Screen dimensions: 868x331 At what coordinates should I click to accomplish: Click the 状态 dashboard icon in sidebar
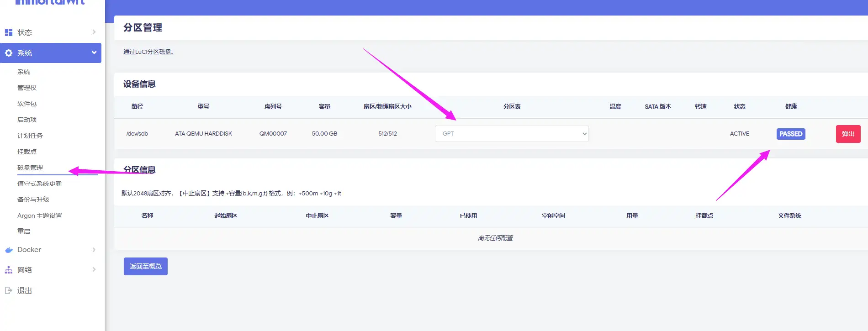(9, 32)
